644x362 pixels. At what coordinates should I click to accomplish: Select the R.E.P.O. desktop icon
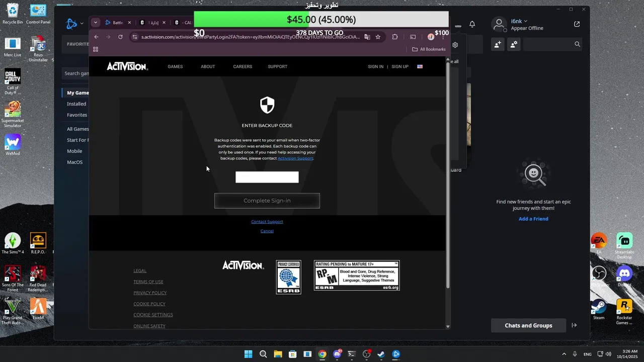[x=38, y=243]
